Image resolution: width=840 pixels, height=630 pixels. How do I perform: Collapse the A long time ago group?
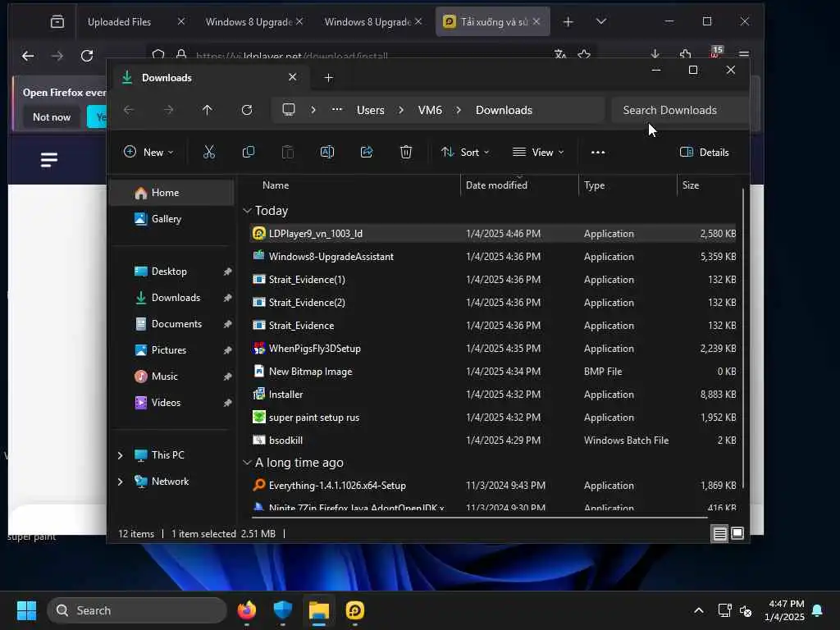coord(247,463)
